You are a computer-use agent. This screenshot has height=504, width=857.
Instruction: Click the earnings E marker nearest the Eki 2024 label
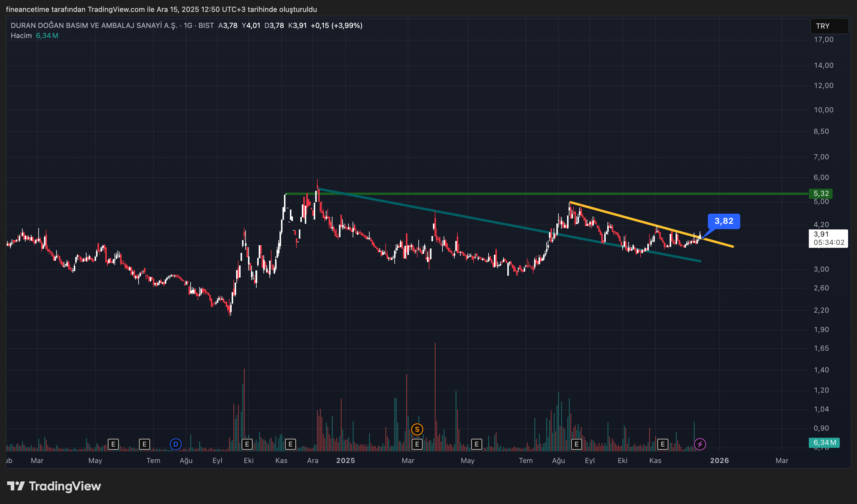click(x=247, y=444)
